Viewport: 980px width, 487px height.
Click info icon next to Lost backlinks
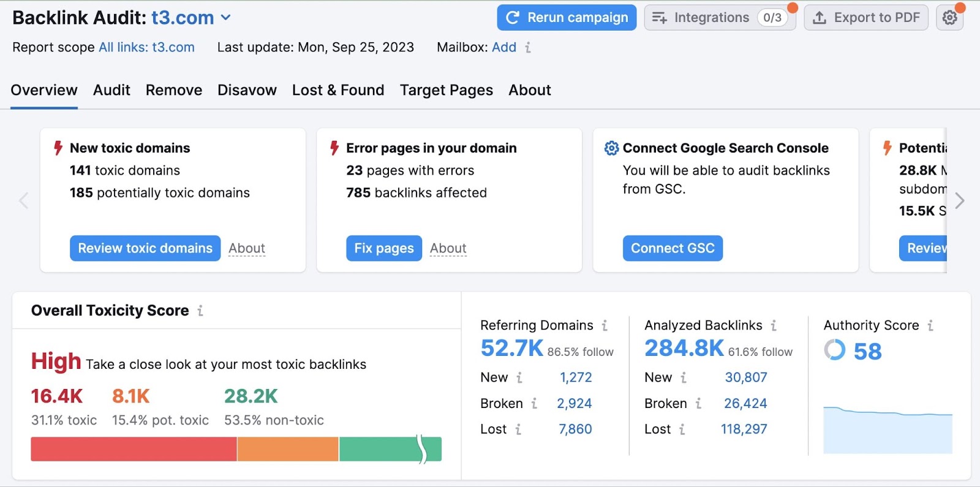coord(682,429)
